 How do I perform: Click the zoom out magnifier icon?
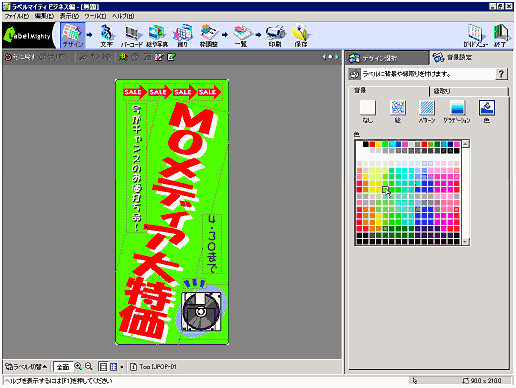(89, 366)
